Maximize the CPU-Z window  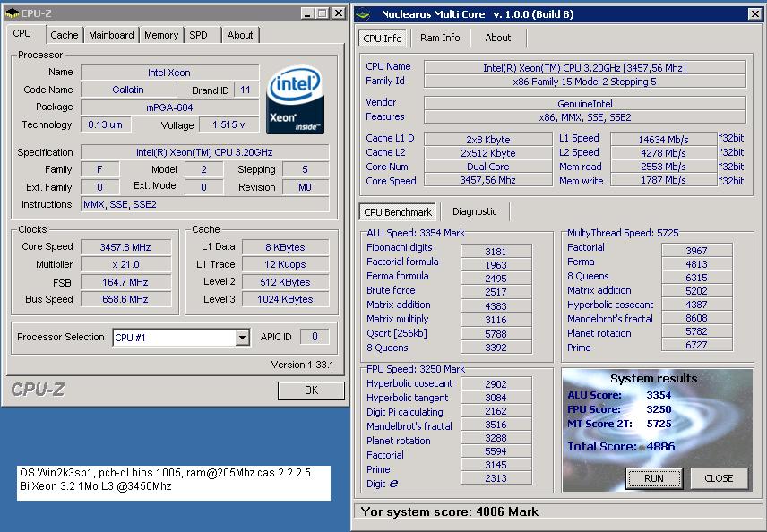point(322,13)
